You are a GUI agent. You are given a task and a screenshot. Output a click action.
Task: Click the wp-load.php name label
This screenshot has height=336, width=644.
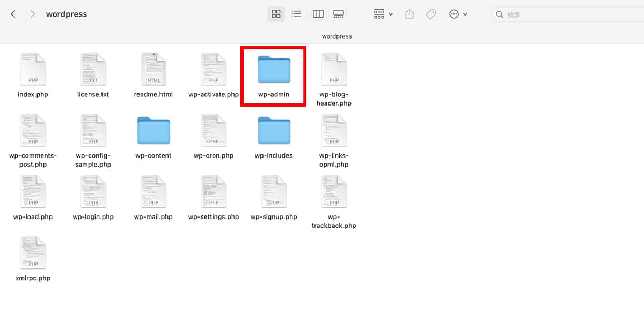click(33, 217)
